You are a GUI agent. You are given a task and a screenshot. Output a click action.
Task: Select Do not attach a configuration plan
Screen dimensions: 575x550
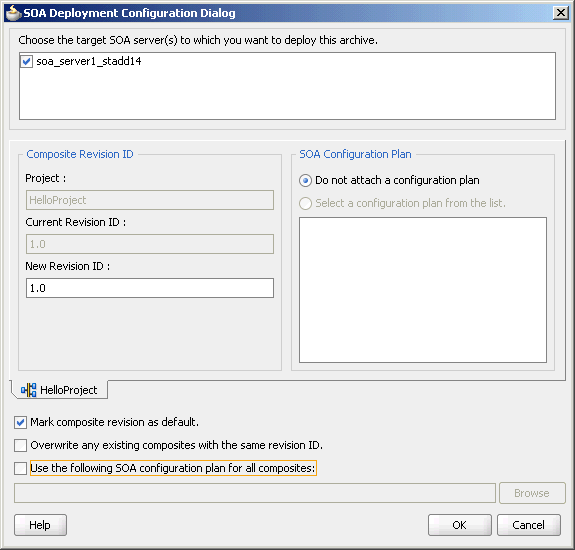(x=305, y=180)
